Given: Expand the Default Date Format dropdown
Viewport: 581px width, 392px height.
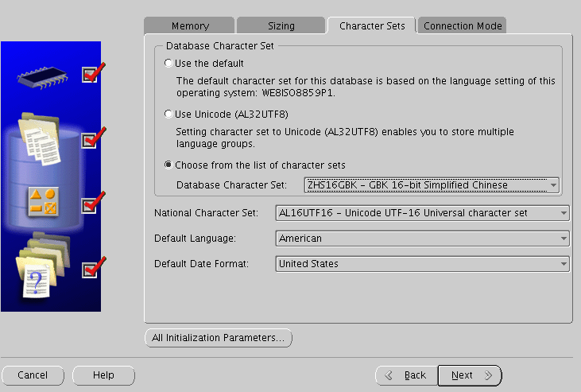Looking at the screenshot, I should 422,264.
